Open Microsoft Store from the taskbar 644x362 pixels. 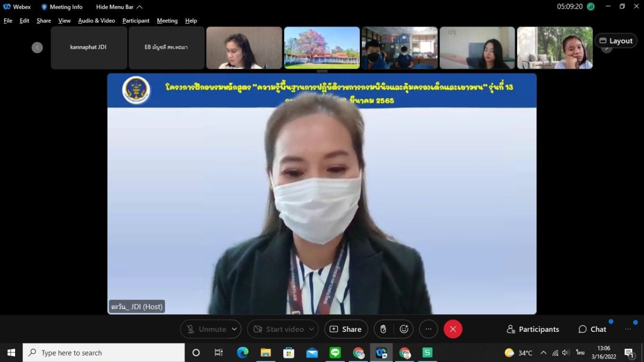click(289, 353)
